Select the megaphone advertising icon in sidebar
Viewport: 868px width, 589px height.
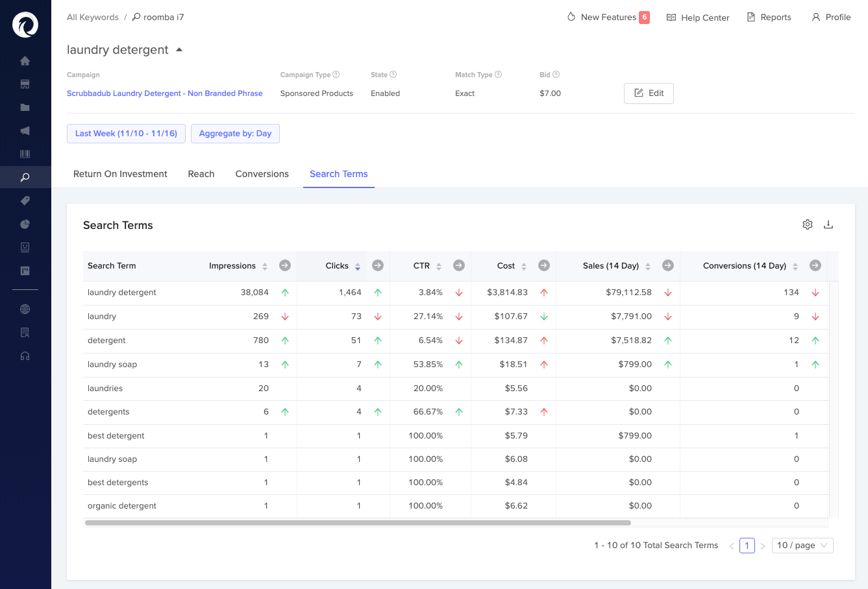point(25,130)
